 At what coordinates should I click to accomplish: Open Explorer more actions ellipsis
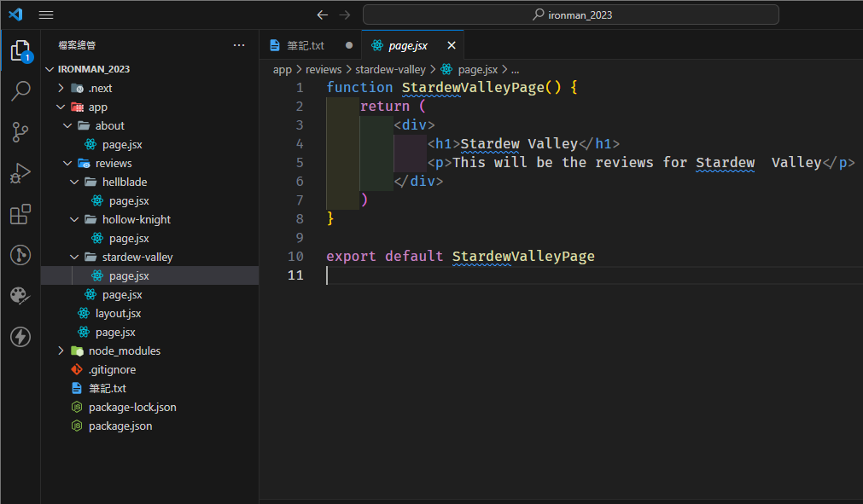click(x=239, y=45)
